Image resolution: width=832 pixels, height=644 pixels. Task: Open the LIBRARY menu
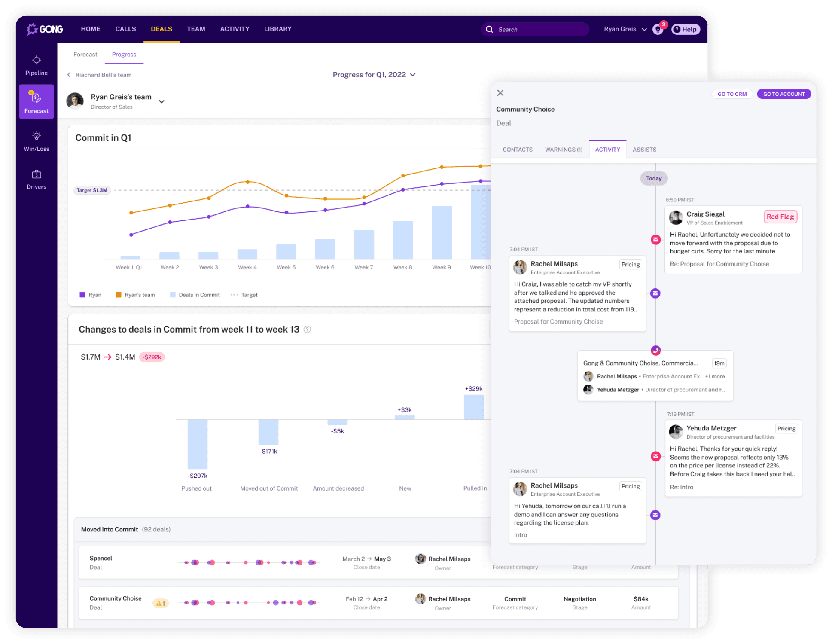[x=277, y=29]
